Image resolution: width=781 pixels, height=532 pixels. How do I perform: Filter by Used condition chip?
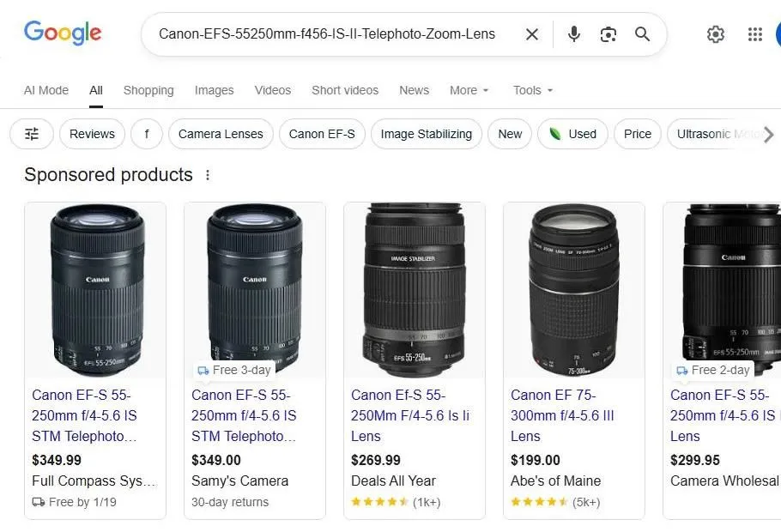coord(572,134)
